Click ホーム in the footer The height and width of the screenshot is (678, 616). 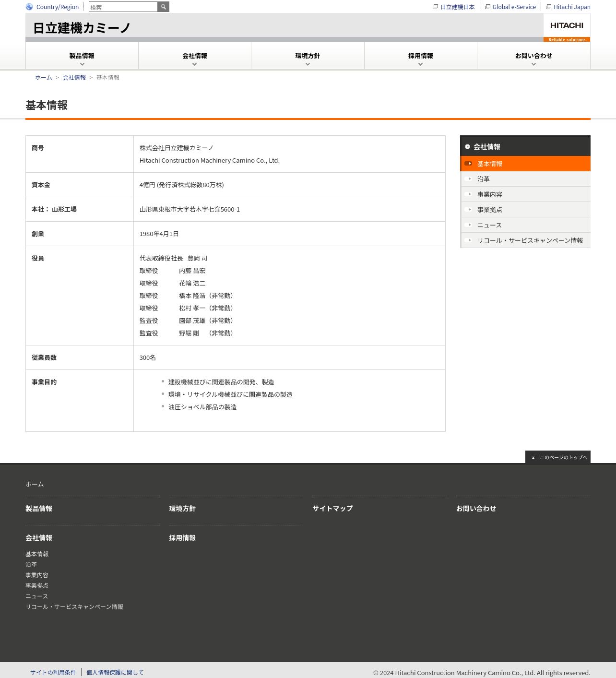35,484
